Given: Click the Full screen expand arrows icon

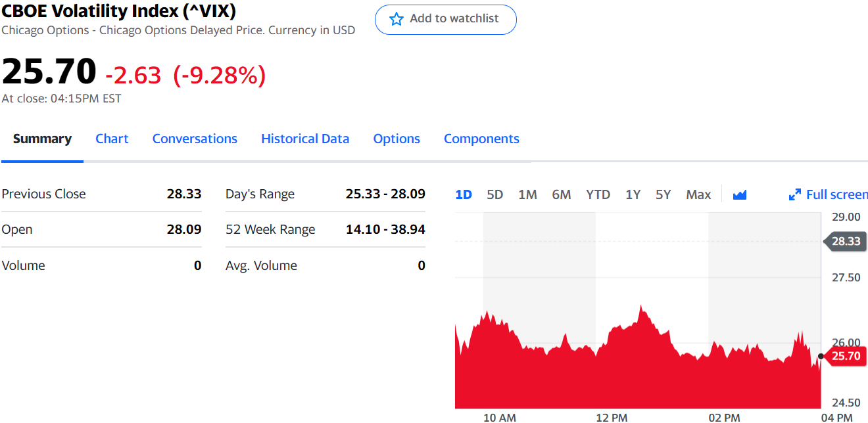Looking at the screenshot, I should coord(794,195).
